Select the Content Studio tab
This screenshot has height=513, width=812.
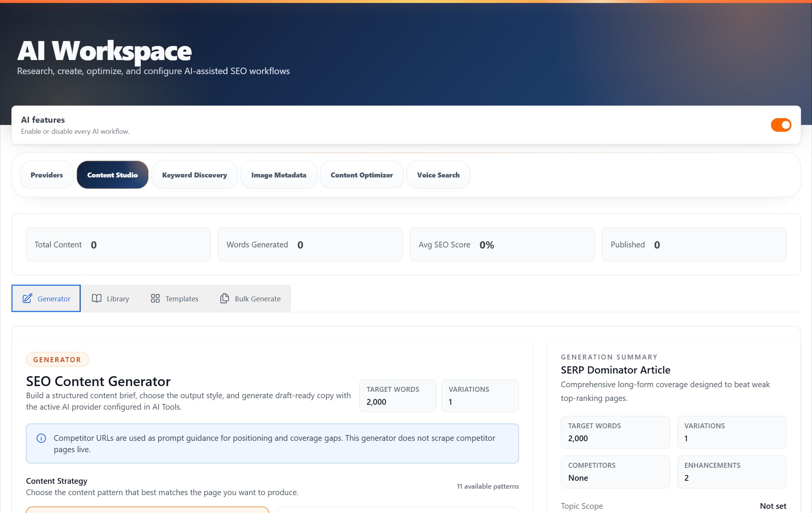click(113, 175)
